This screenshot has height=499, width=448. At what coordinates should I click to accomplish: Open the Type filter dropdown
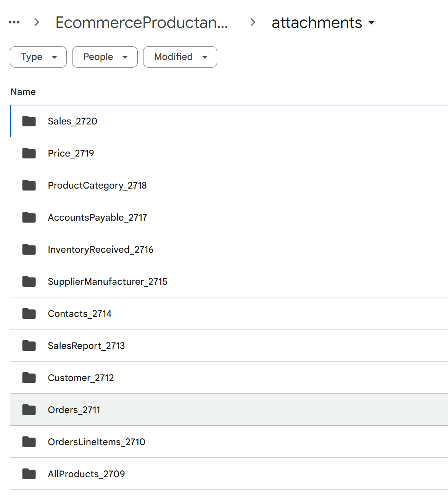[38, 57]
